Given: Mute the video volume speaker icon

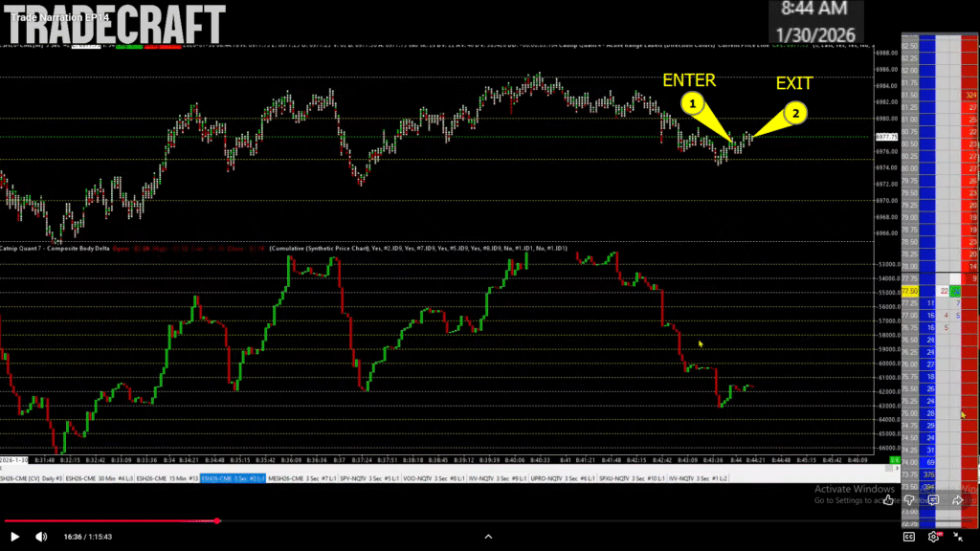Looking at the screenshot, I should pos(41,537).
